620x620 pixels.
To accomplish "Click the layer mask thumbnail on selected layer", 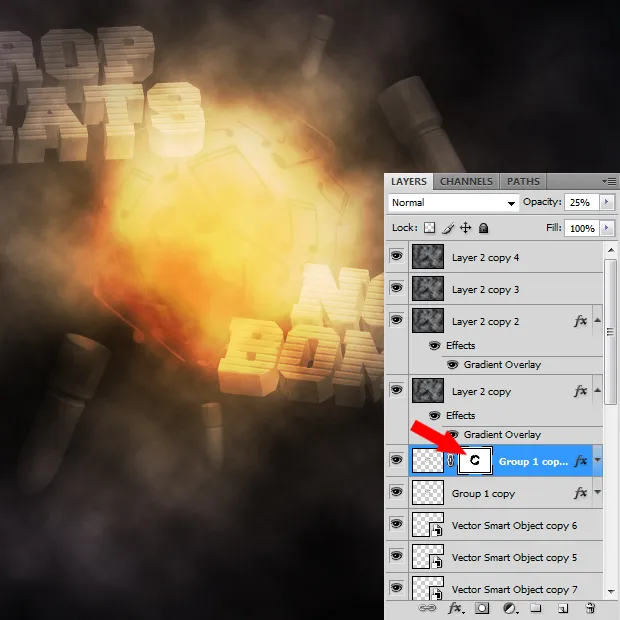I will point(474,461).
